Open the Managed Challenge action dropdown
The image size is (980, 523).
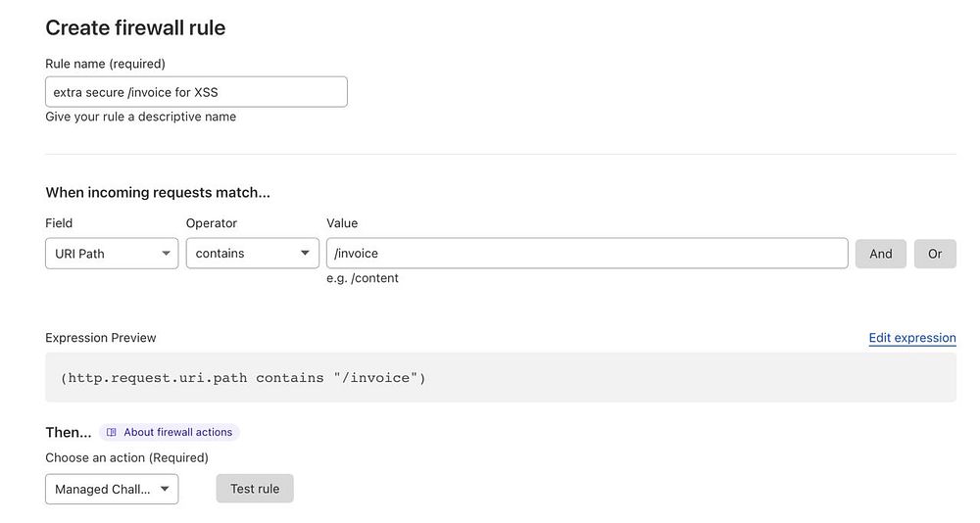point(112,489)
